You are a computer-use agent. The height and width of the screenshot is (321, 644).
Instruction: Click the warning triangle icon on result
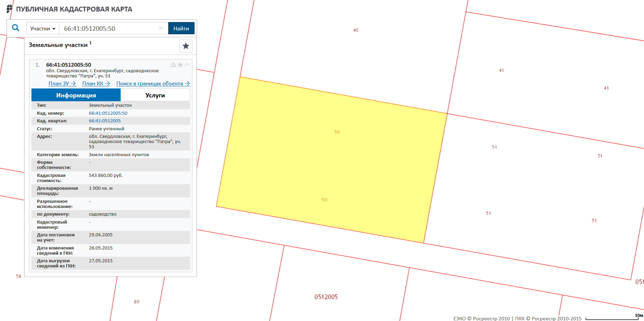click(x=173, y=65)
